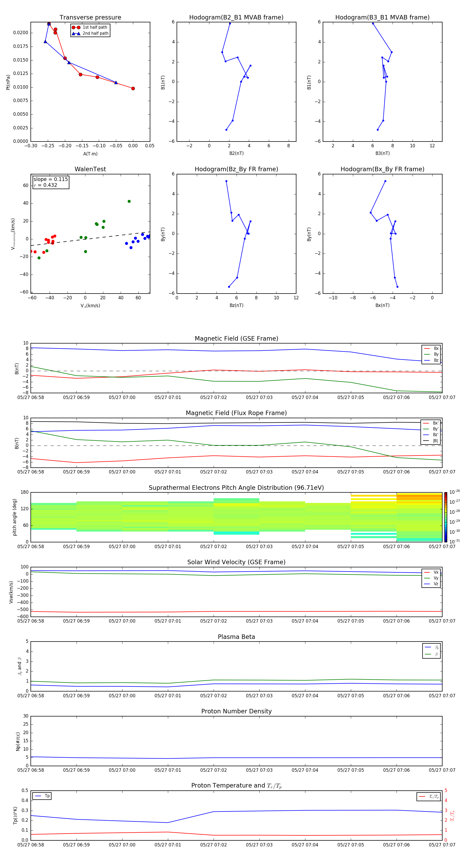
Task: Click 'Np(#/cc)' axis label
Action: 18,741
